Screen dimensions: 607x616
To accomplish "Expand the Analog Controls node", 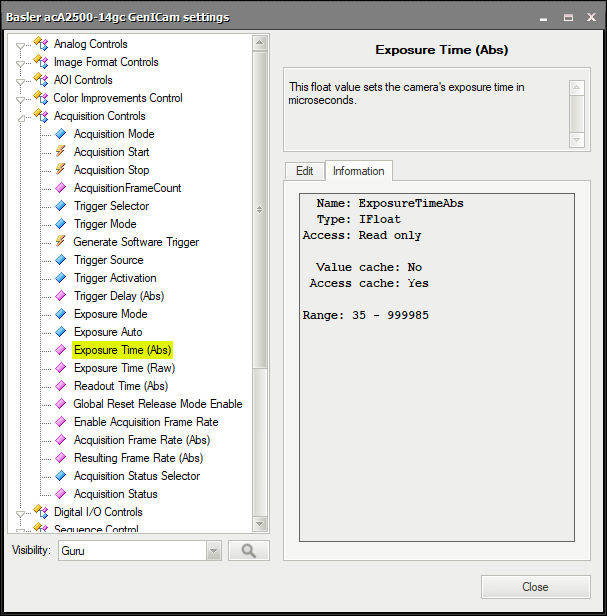I will [20, 46].
